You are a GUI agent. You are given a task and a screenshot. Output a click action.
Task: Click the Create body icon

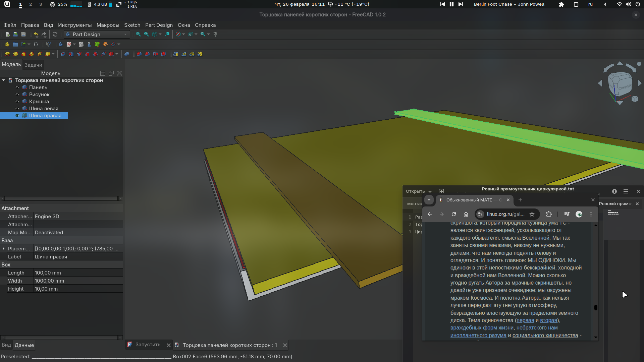60,44
